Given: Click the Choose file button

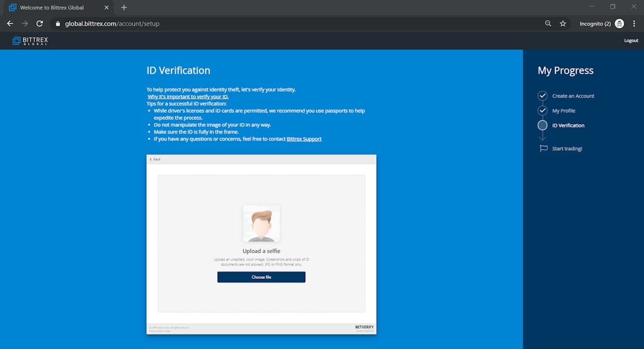Looking at the screenshot, I should 261,277.
